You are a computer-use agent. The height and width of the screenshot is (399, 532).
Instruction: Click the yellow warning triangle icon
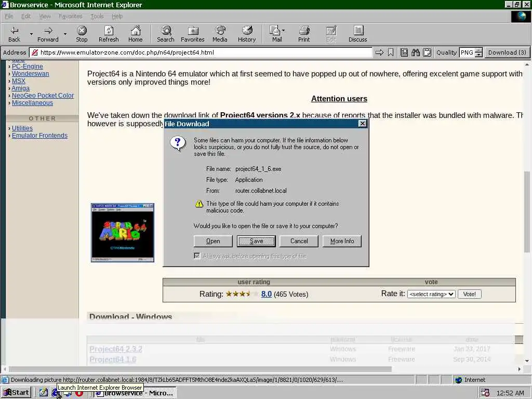pyautogui.click(x=199, y=204)
